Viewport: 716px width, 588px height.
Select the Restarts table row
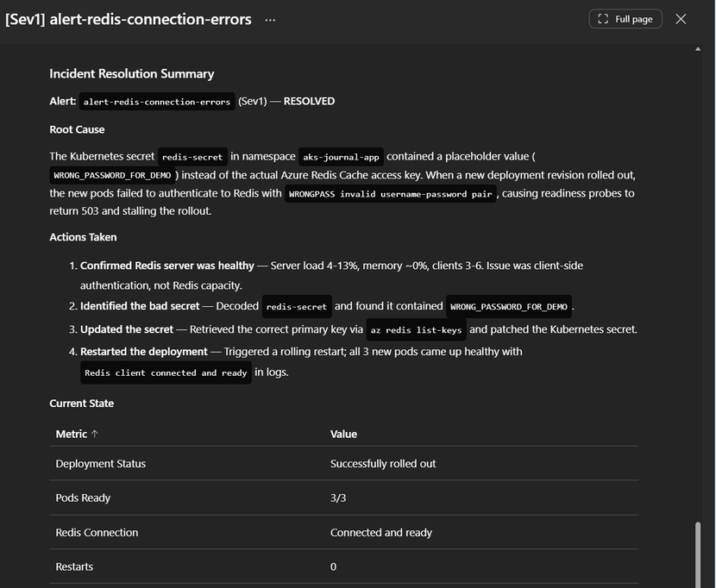343,566
